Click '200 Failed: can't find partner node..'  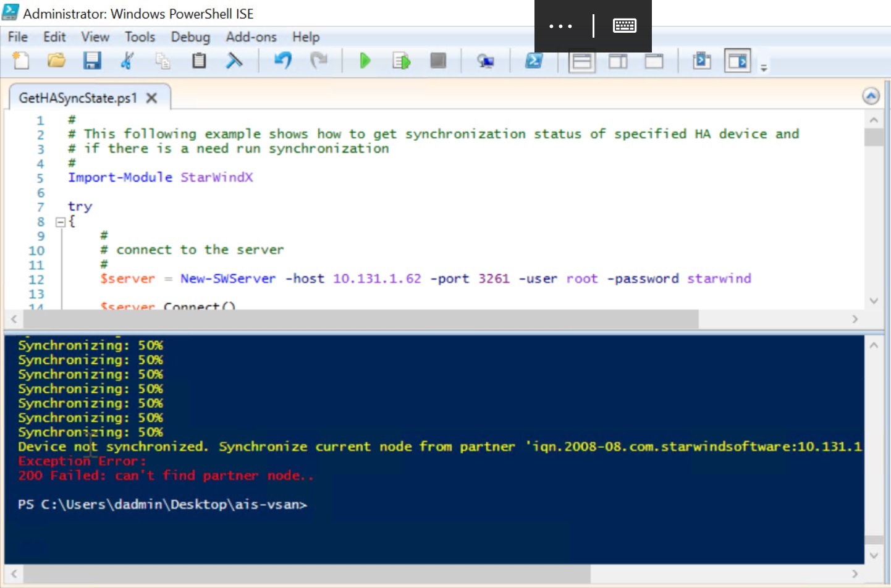pyautogui.click(x=166, y=476)
